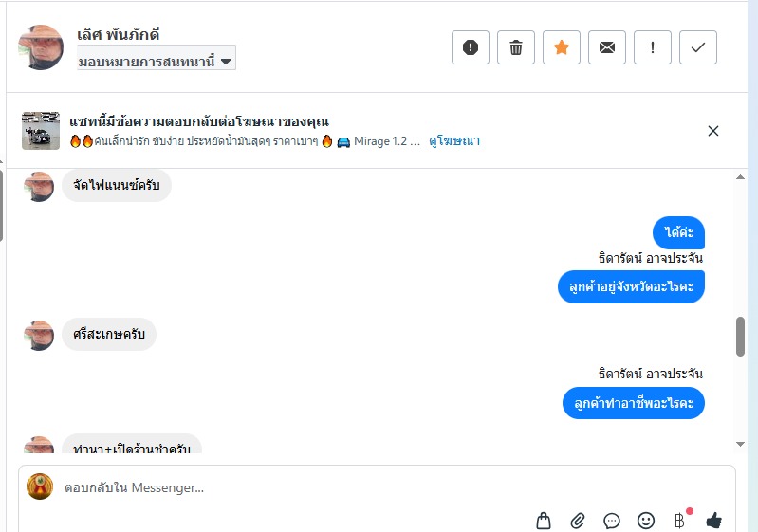The width and height of the screenshot is (758, 532).
Task: Open the emoji picker
Action: (x=646, y=520)
